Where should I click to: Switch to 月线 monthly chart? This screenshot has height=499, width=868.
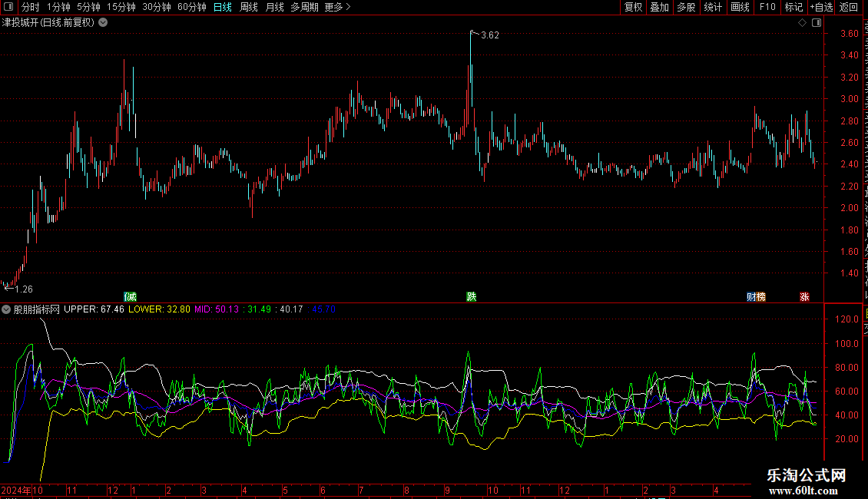(274, 7)
